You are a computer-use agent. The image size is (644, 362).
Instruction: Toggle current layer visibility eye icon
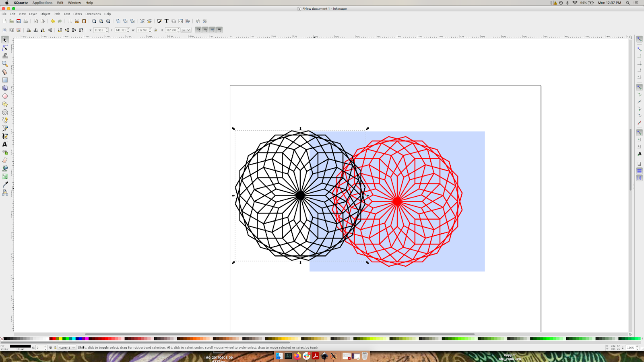pyautogui.click(x=51, y=348)
